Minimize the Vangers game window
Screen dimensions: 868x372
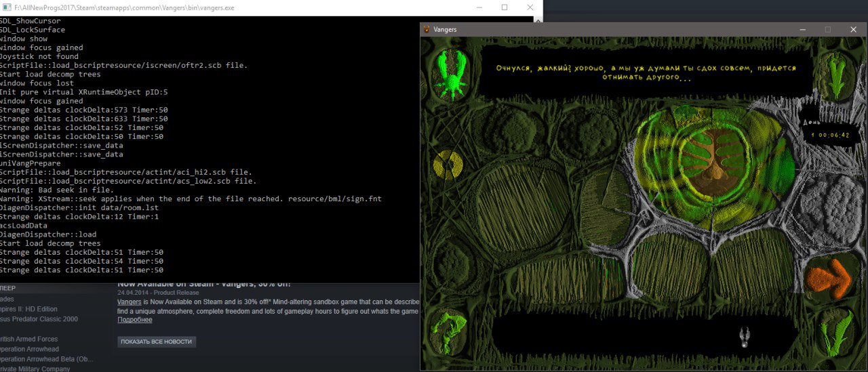click(802, 30)
